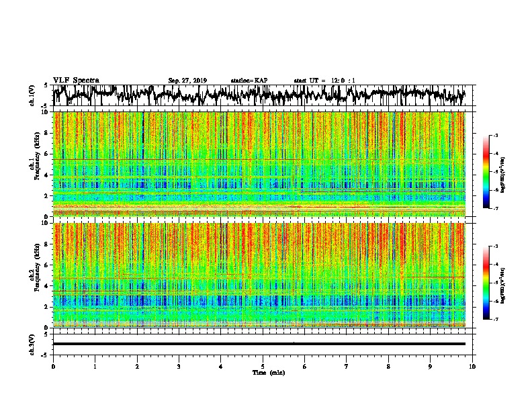Click the "Time (min)" axis label
Viewport: 532px width, 411px height.
269,373
